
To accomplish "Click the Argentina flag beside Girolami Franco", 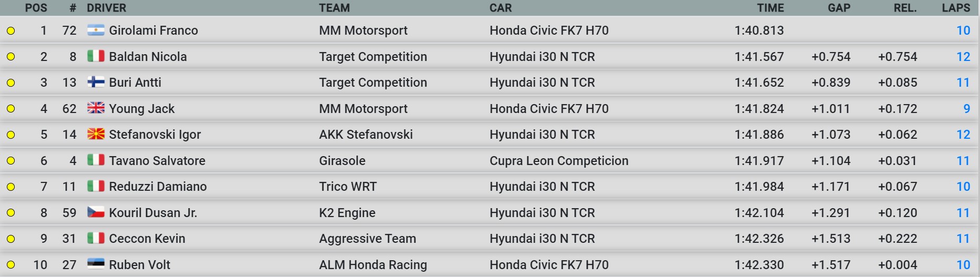I will (96, 30).
